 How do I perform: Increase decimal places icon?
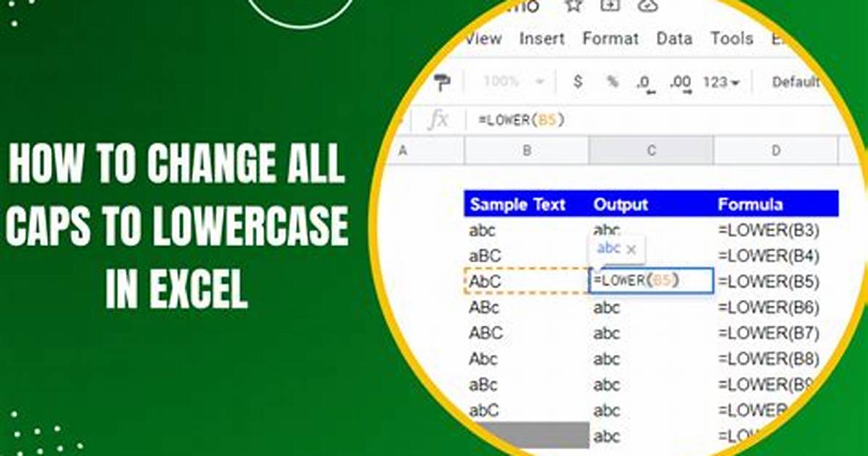(680, 84)
